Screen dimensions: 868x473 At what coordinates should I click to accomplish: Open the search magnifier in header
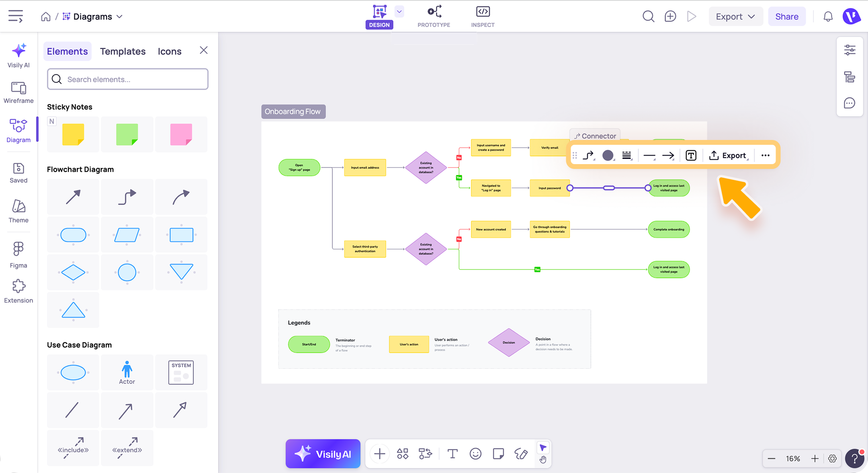tap(648, 16)
